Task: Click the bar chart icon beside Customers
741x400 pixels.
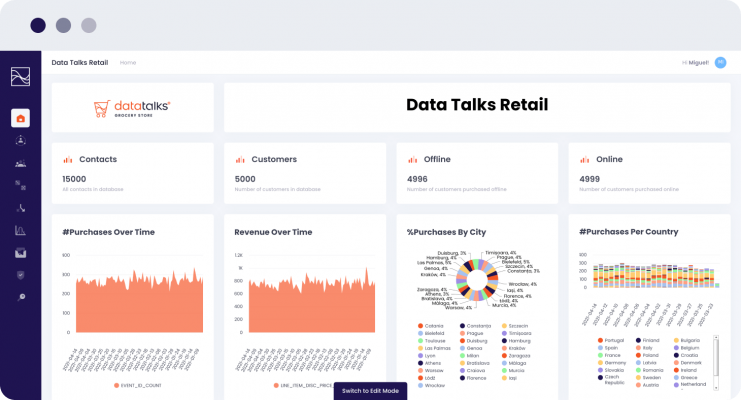Action: [x=240, y=160]
